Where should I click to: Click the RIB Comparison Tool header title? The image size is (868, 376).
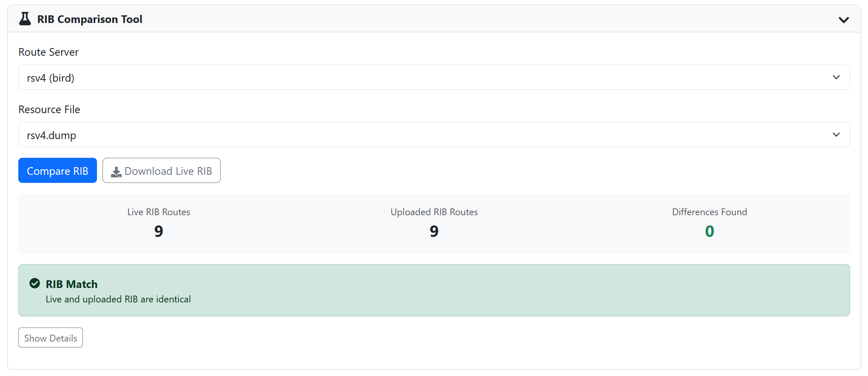[x=90, y=19]
